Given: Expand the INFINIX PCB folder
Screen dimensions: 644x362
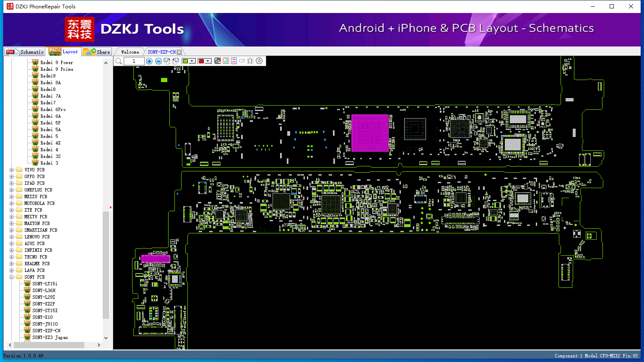Looking at the screenshot, I should point(11,250).
